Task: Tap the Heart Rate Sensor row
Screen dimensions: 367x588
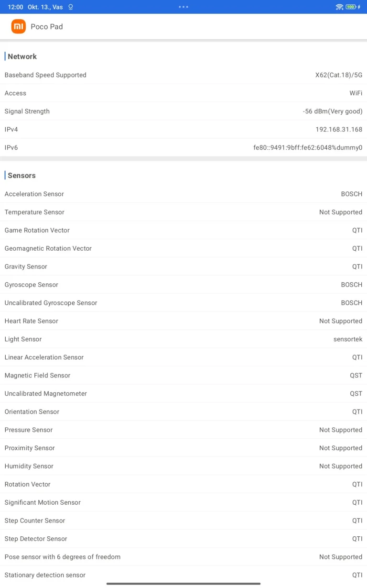Action: 183,321
